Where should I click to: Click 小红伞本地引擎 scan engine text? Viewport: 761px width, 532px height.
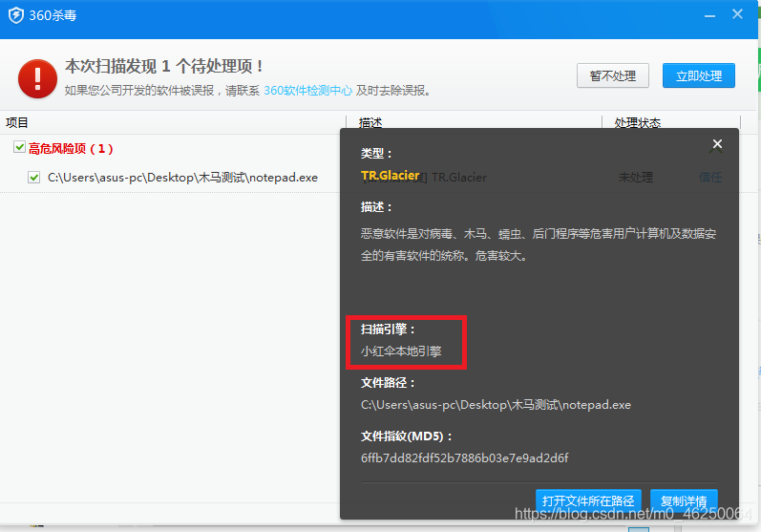click(x=401, y=351)
